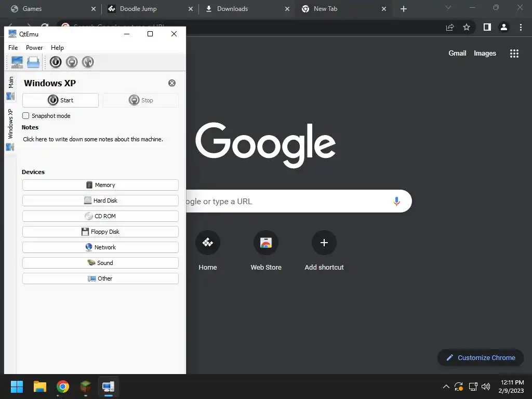
Task: Click the open machine toolbar icon in QtEmu
Action: pos(33,62)
